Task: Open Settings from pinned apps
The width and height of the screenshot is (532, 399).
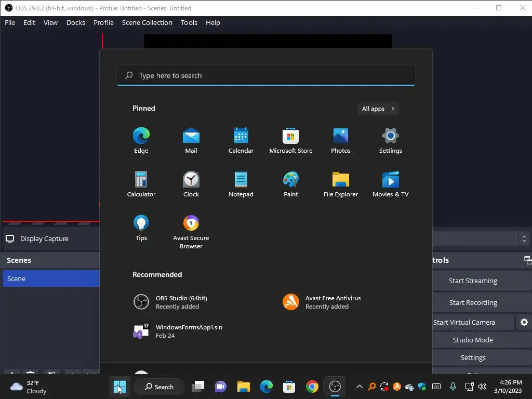Action: 391,140
